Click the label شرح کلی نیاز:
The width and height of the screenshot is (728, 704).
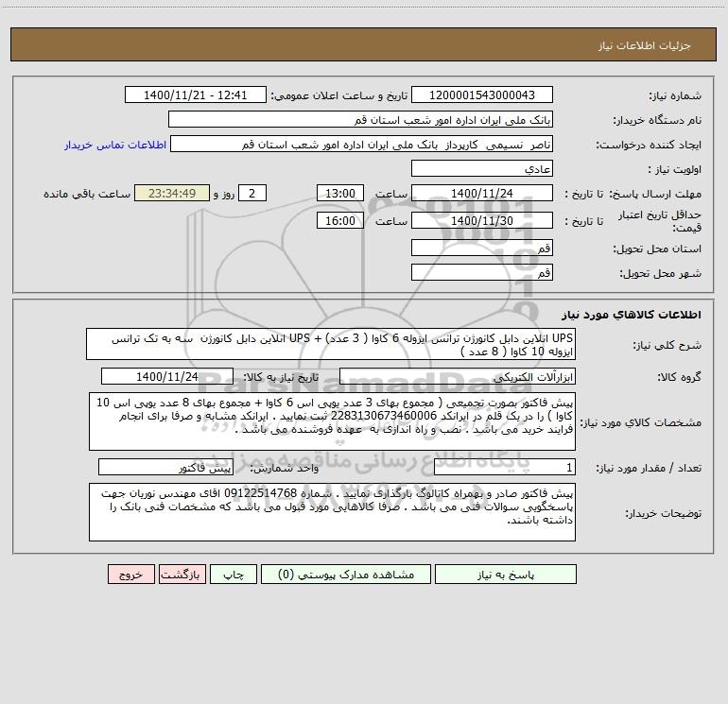pos(667,345)
